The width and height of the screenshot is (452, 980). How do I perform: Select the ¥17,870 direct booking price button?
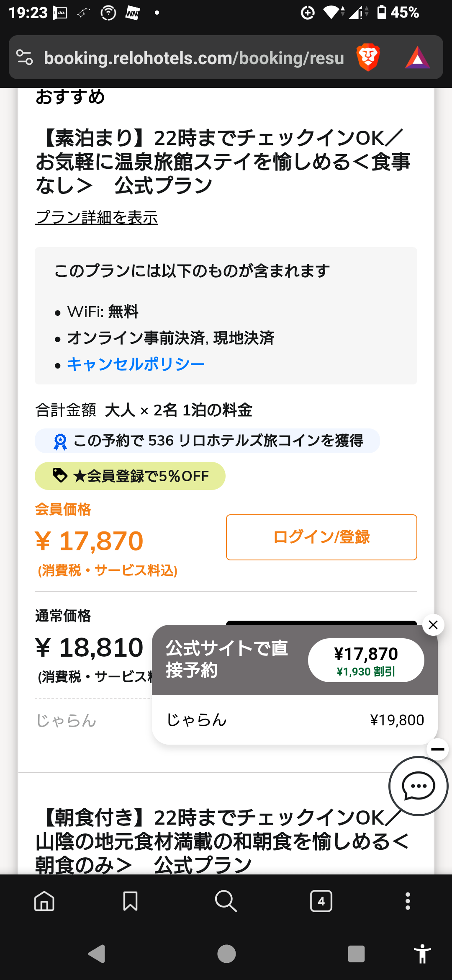366,660
